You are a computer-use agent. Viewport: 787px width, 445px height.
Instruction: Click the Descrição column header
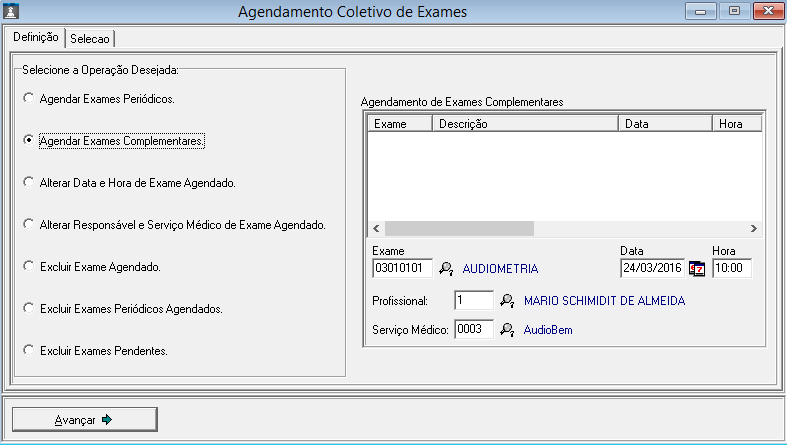[525, 123]
